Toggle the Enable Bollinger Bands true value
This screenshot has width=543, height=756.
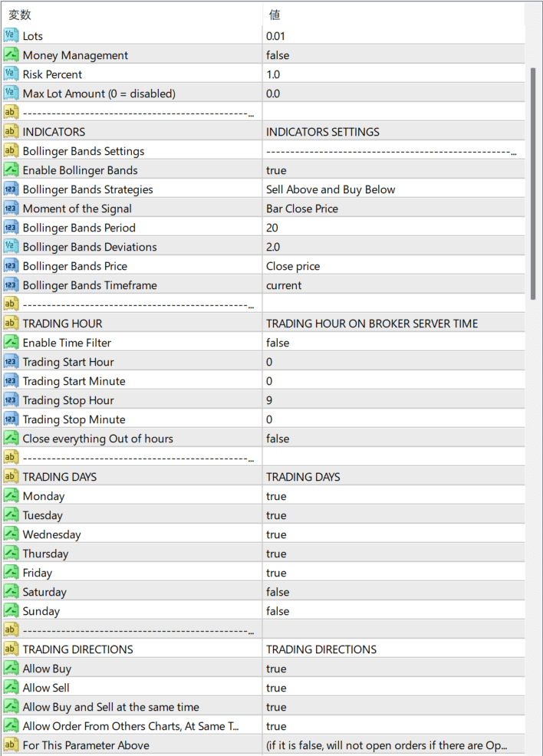(276, 170)
